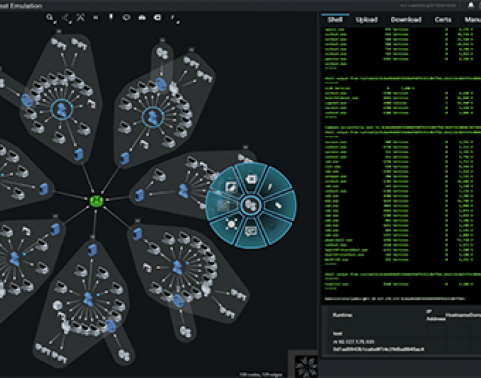Select the network node segment in radial menu
481x378 pixels.
click(x=231, y=224)
